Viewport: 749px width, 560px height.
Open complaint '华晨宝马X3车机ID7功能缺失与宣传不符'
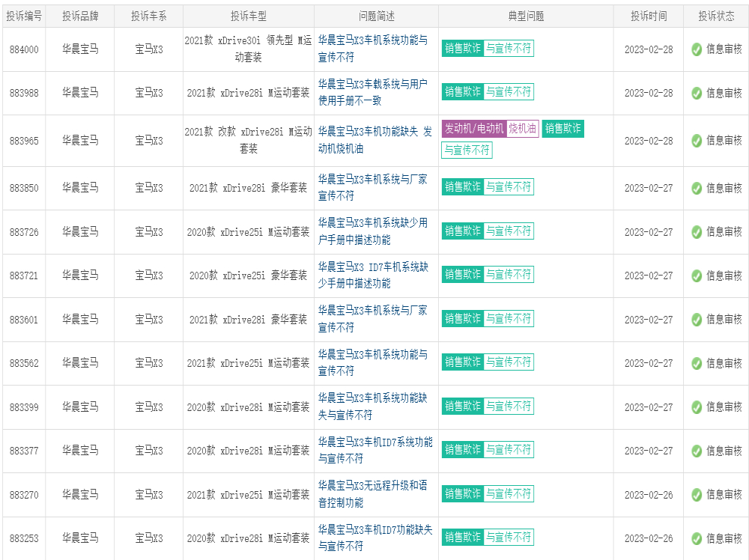click(x=375, y=538)
